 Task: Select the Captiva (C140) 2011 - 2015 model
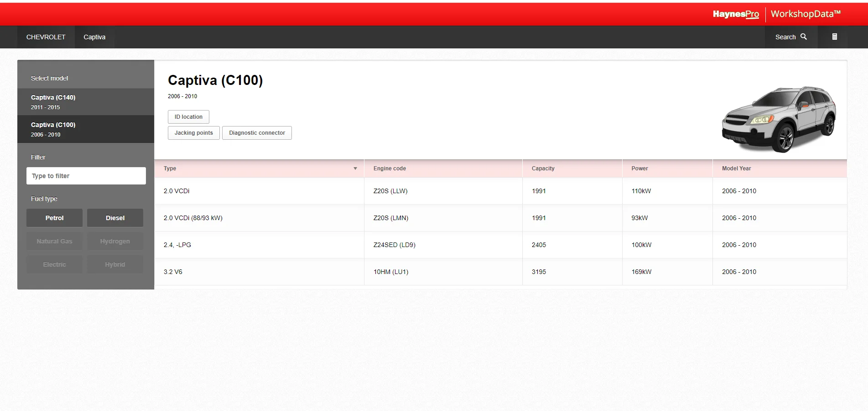coord(86,102)
